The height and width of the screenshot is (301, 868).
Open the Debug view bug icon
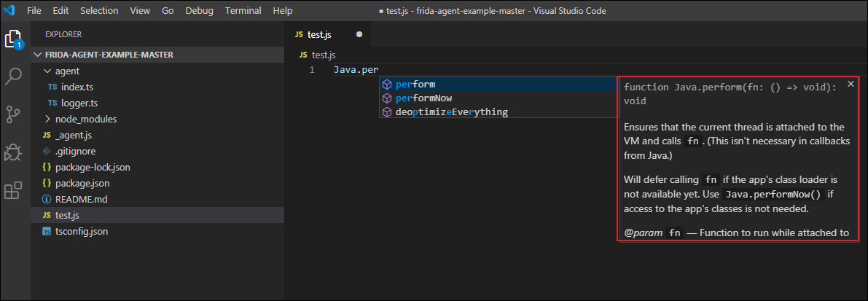point(14,152)
